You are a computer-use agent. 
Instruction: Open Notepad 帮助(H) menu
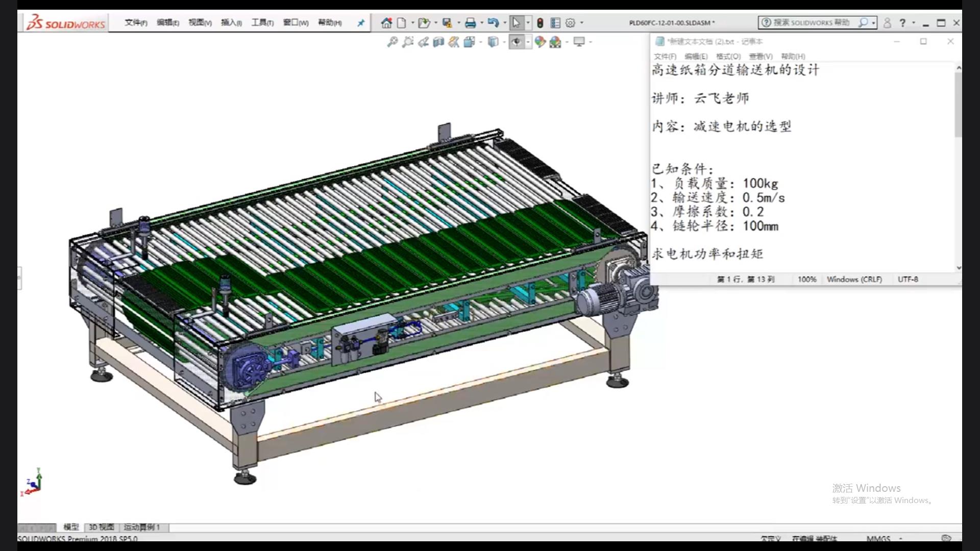[793, 56]
